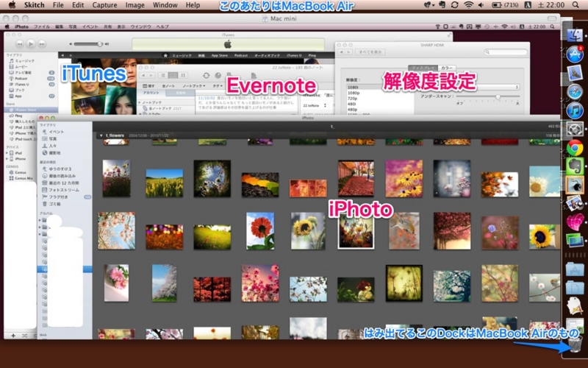The width and height of the screenshot is (588, 368).
Task: Select 撮影地 in the iPhoto sidebar
Action: pyautogui.click(x=51, y=153)
